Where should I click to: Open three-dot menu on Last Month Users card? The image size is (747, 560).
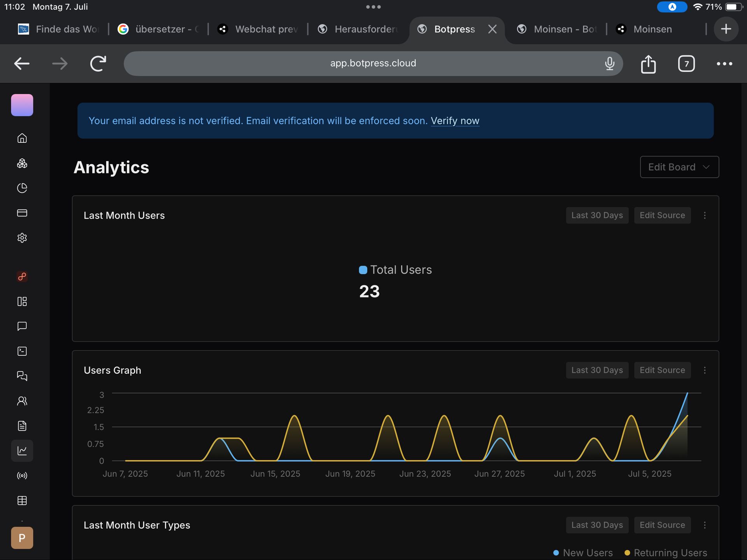tap(705, 215)
